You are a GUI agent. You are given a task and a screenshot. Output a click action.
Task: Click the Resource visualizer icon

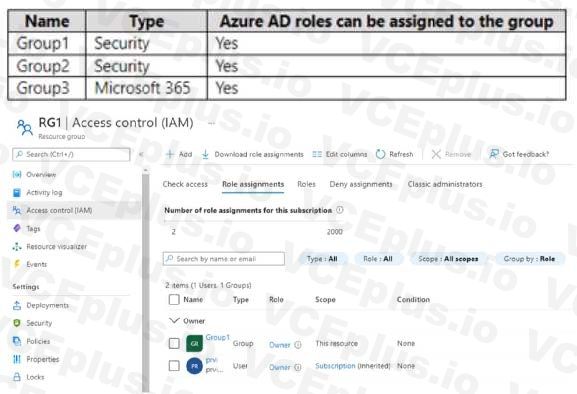pyautogui.click(x=17, y=246)
